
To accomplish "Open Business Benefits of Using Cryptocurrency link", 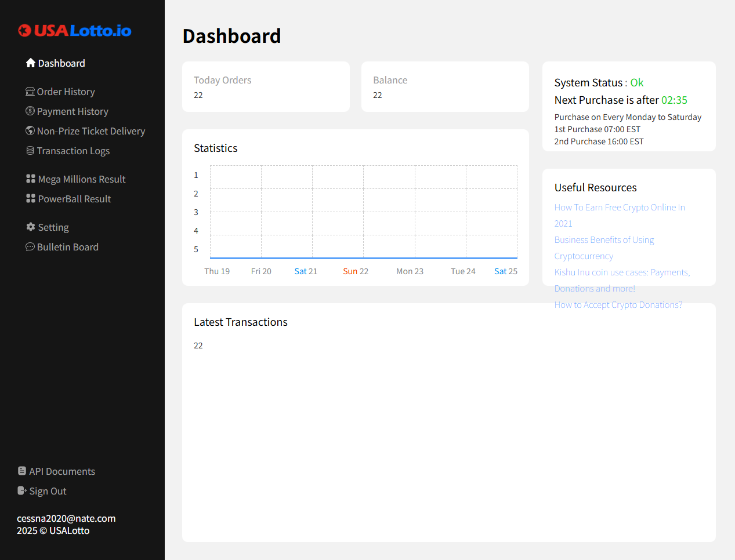I will pyautogui.click(x=604, y=240).
